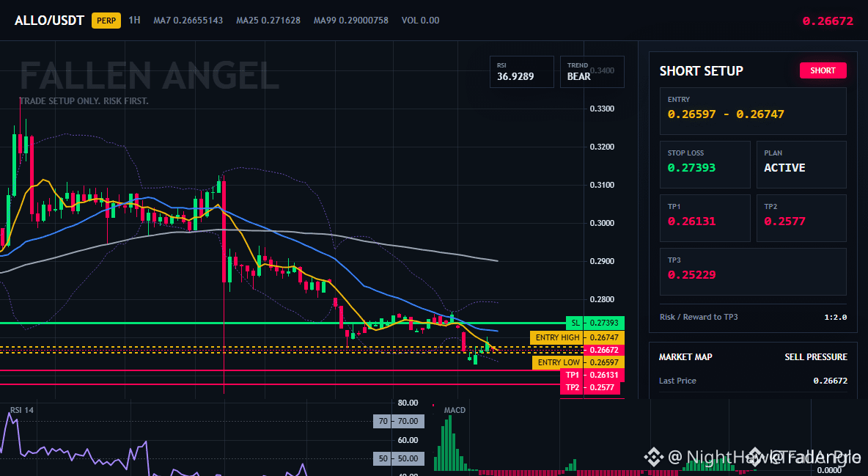Click the red SHORT button
The height and width of the screenshot is (476, 868).
pos(823,70)
